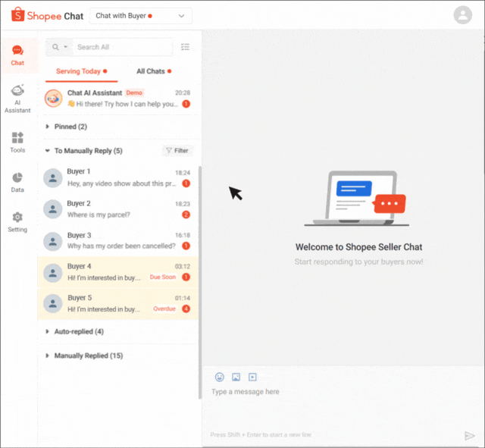The image size is (485, 448).
Task: Click the Filter button
Action: pyautogui.click(x=177, y=151)
